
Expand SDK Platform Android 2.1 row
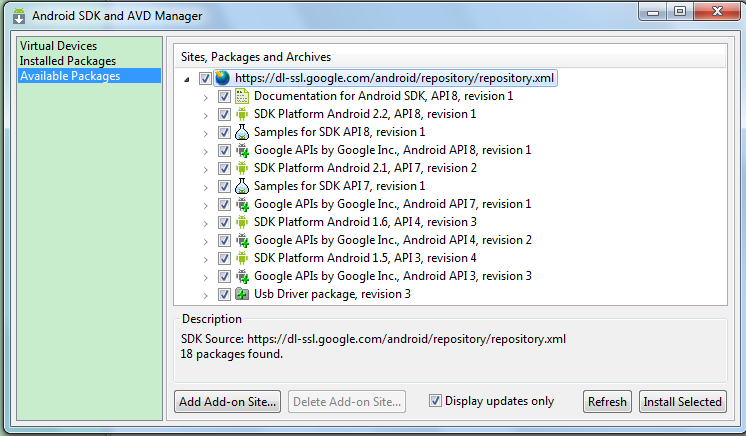coord(206,170)
